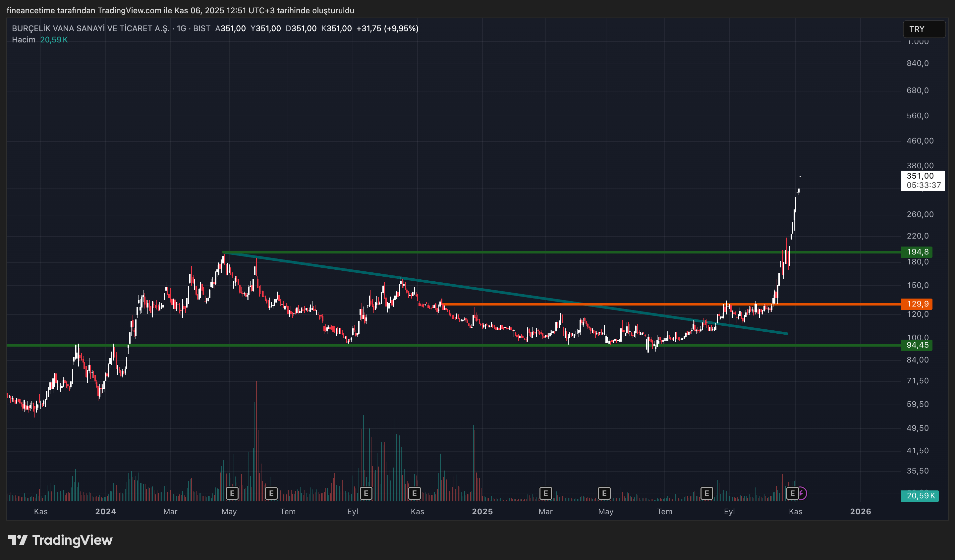Click the earnings E marker below May 2024

tap(232, 493)
